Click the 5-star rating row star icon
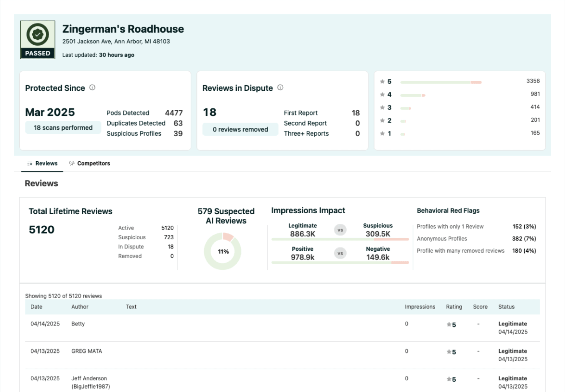The width and height of the screenshot is (565, 392). pos(382,82)
